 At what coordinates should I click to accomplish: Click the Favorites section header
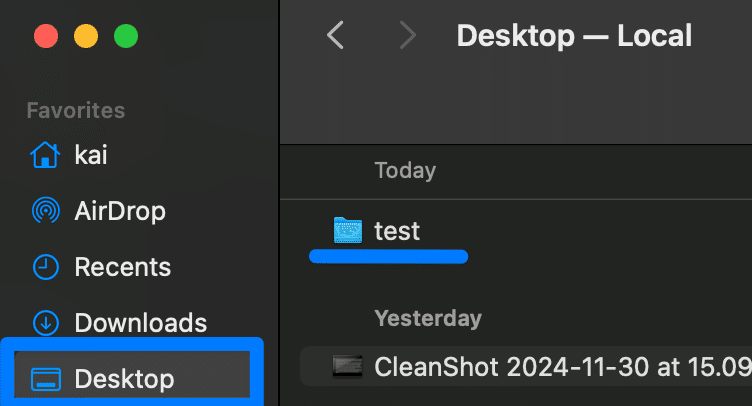pos(76,110)
